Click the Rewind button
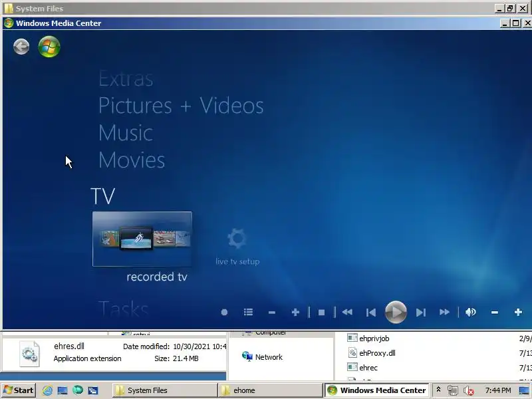The height and width of the screenshot is (399, 532). pos(347,312)
